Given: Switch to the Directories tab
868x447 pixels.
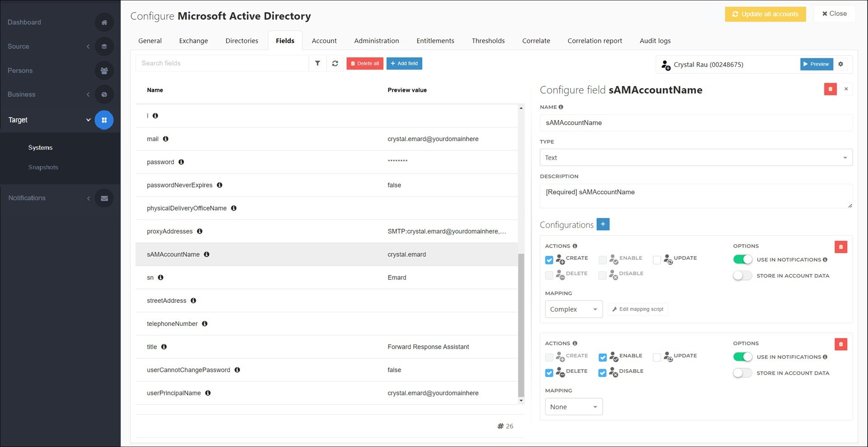Looking at the screenshot, I should [x=242, y=41].
